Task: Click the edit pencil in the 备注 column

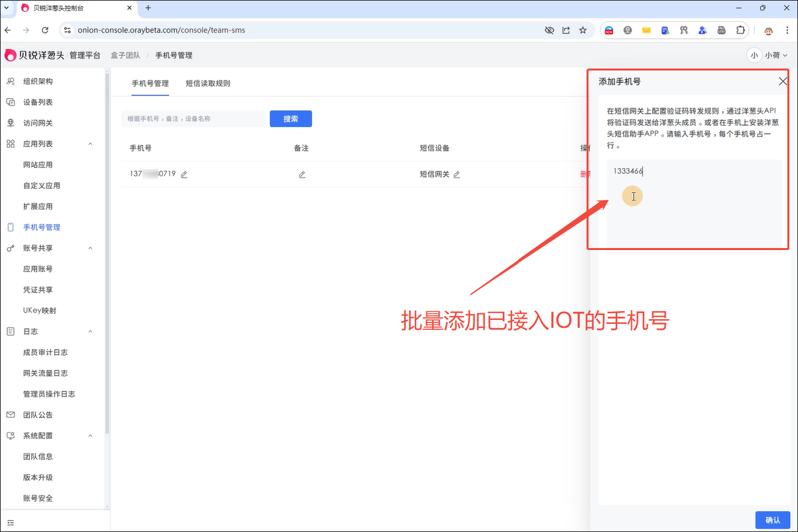Action: pyautogui.click(x=302, y=174)
